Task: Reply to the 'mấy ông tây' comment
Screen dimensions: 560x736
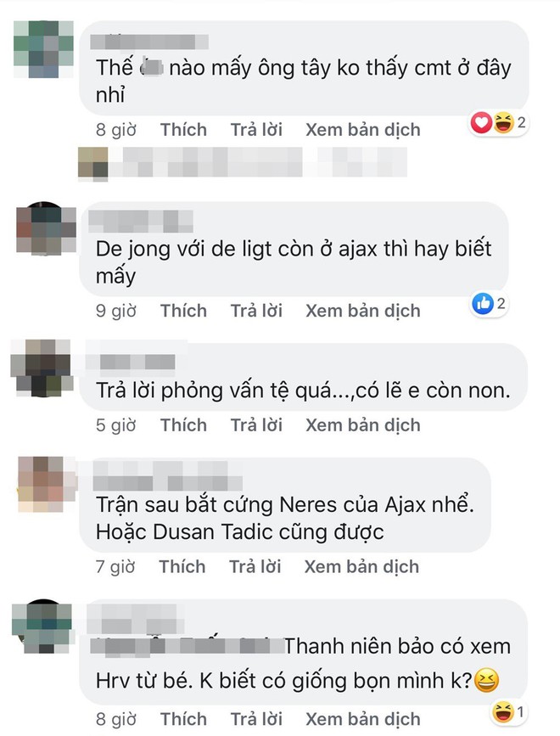Action: [256, 130]
